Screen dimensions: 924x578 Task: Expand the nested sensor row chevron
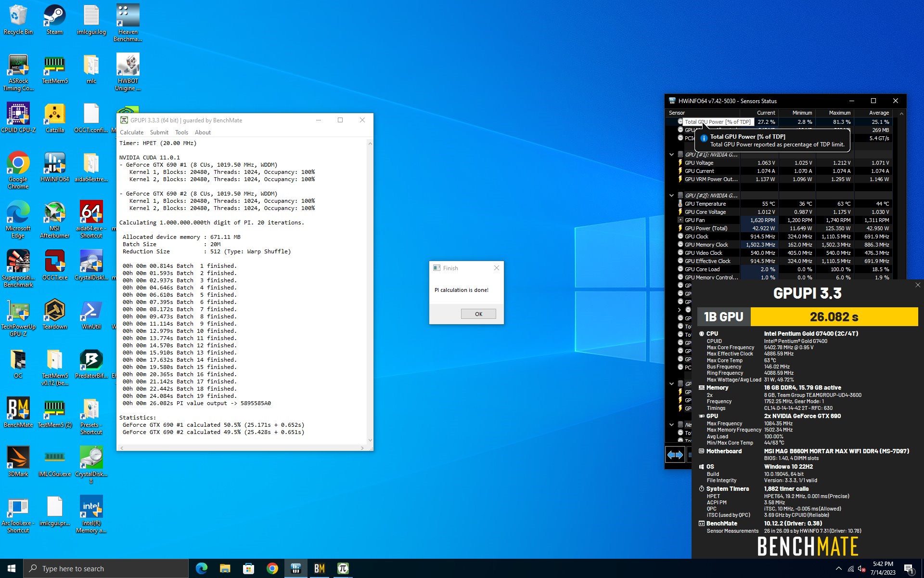tap(680, 310)
